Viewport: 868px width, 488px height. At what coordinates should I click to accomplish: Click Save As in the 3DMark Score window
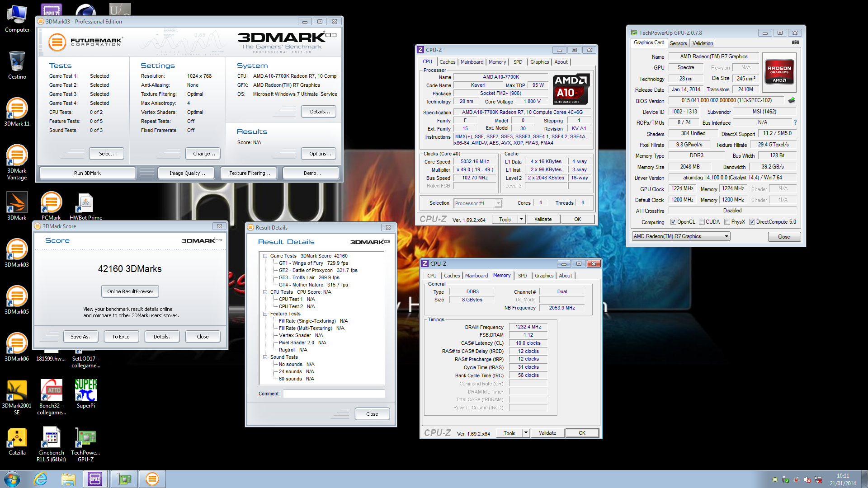pos(82,337)
